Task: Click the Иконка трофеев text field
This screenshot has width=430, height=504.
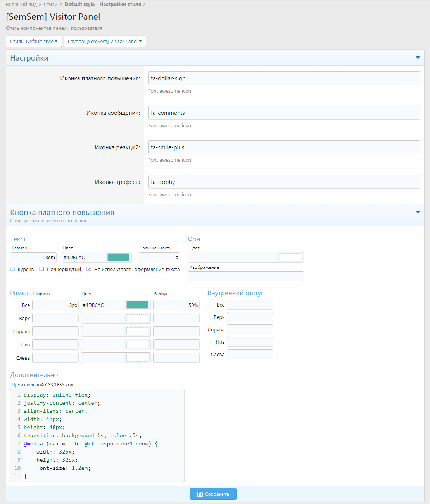Action: pyautogui.click(x=284, y=182)
